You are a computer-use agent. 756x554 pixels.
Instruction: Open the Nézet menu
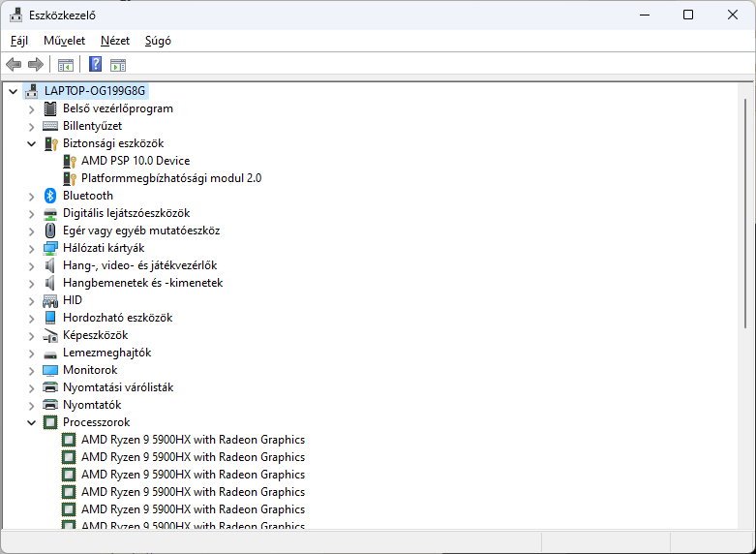(115, 41)
